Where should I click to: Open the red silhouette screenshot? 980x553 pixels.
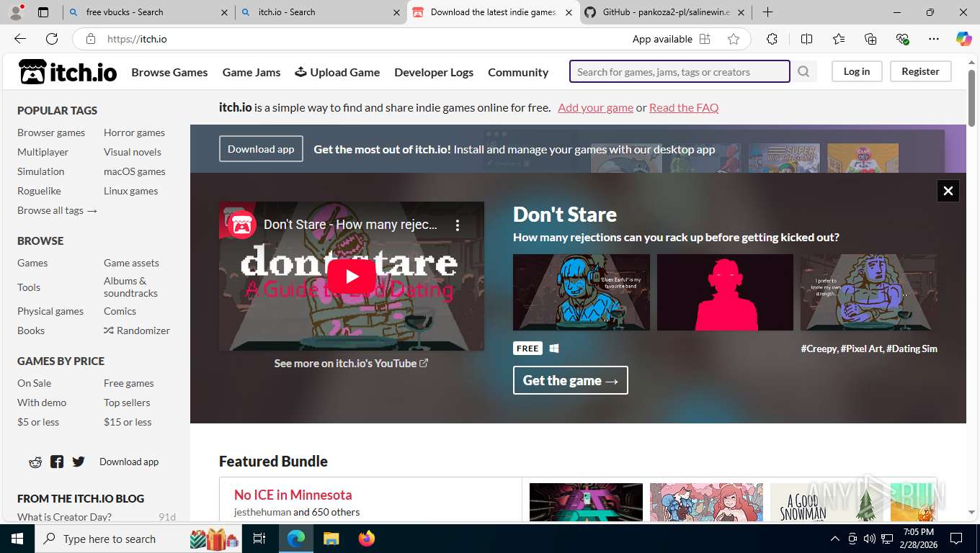(725, 292)
